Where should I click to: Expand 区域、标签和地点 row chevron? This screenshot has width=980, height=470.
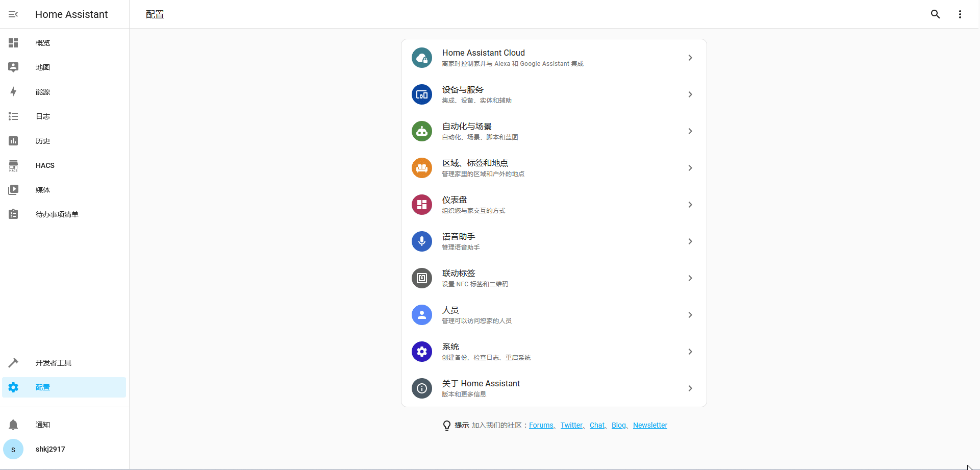(x=690, y=168)
